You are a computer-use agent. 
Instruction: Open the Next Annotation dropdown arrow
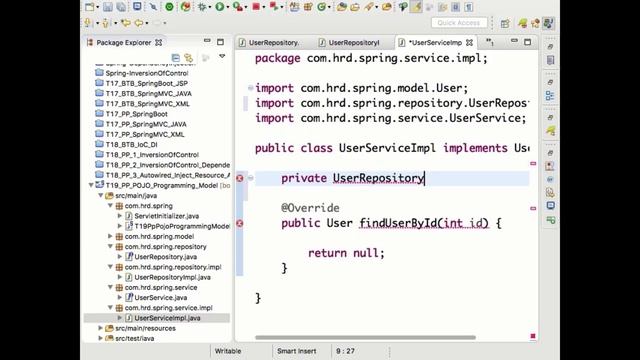(x=97, y=23)
